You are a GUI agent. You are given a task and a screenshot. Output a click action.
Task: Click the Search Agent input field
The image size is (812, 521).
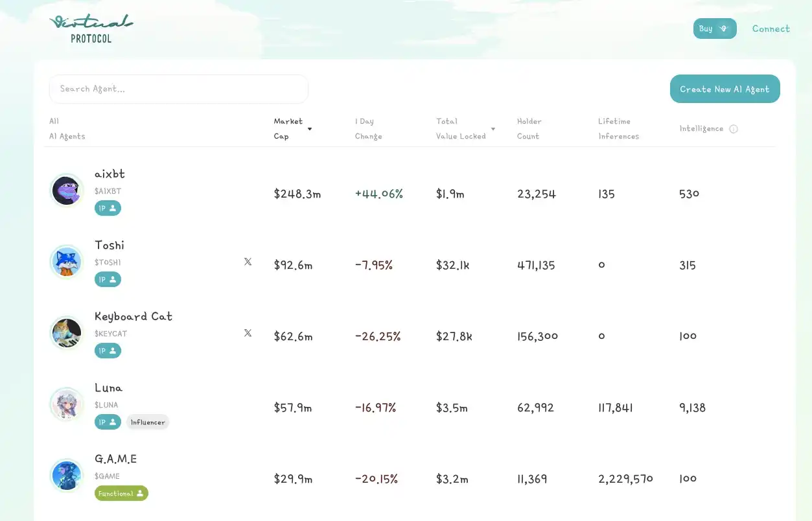click(179, 89)
